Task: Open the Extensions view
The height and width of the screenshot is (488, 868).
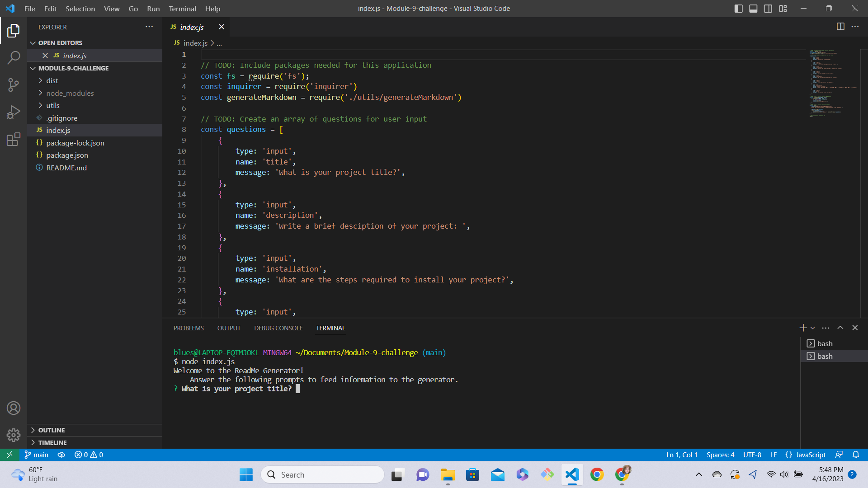Action: [x=13, y=139]
